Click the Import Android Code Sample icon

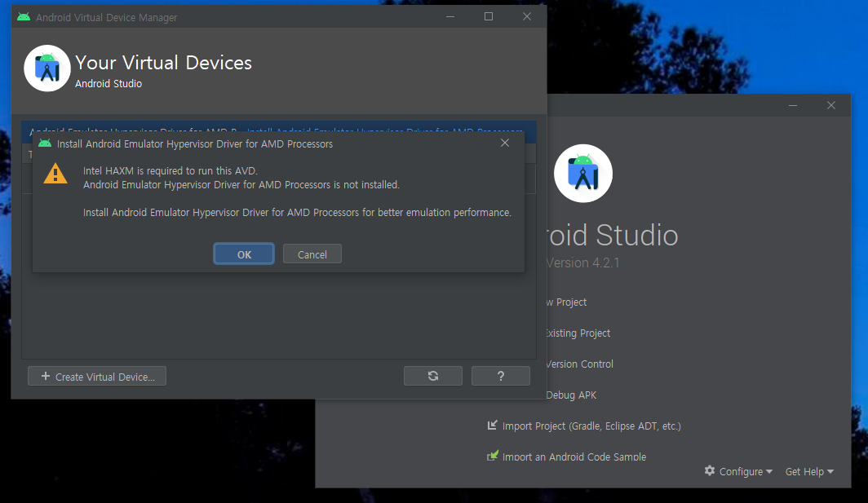[x=492, y=456]
